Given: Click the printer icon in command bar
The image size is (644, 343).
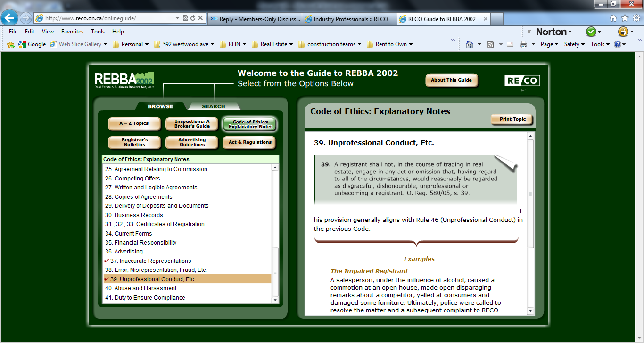Looking at the screenshot, I should (523, 44).
